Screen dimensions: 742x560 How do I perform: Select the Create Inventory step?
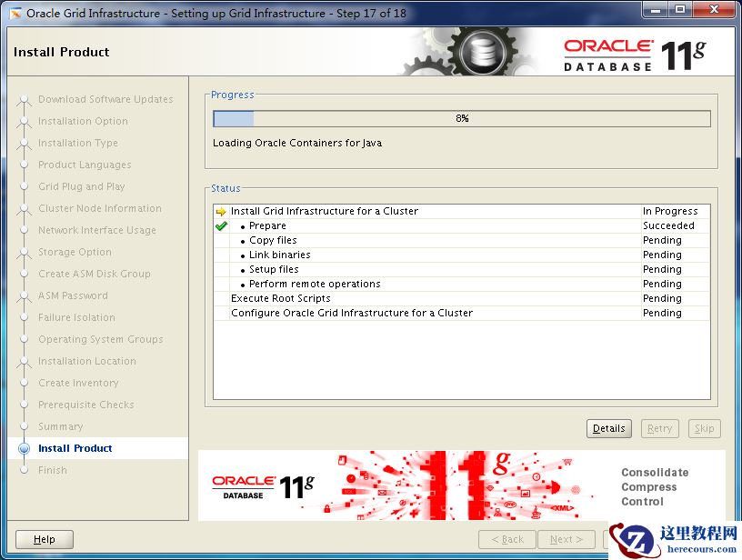point(78,383)
